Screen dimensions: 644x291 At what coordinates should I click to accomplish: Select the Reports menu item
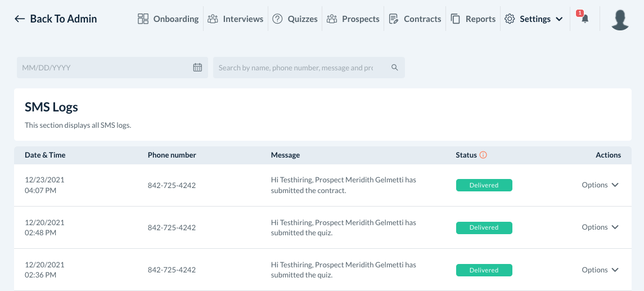(473, 19)
